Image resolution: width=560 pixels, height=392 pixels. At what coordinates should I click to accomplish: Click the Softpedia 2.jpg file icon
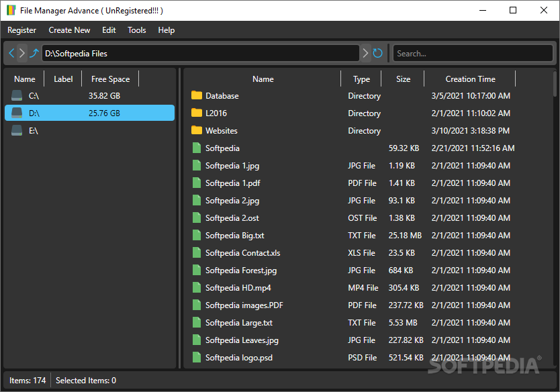(197, 200)
